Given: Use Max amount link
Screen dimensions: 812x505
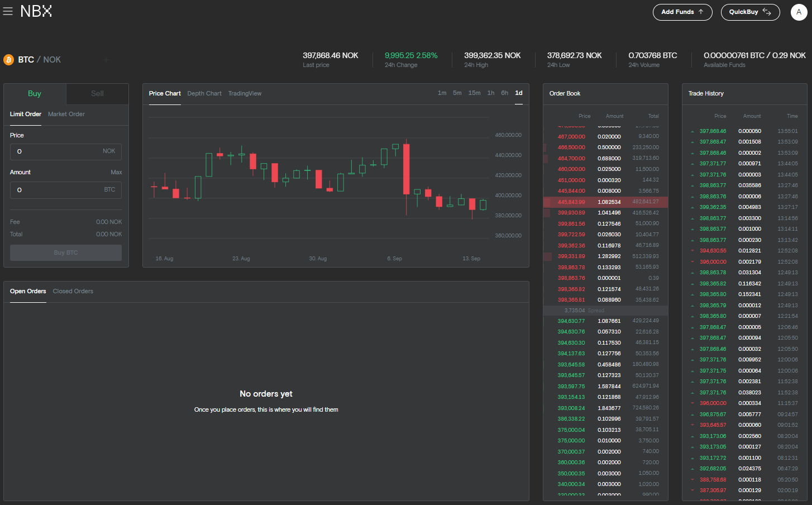Looking at the screenshot, I should click(116, 173).
